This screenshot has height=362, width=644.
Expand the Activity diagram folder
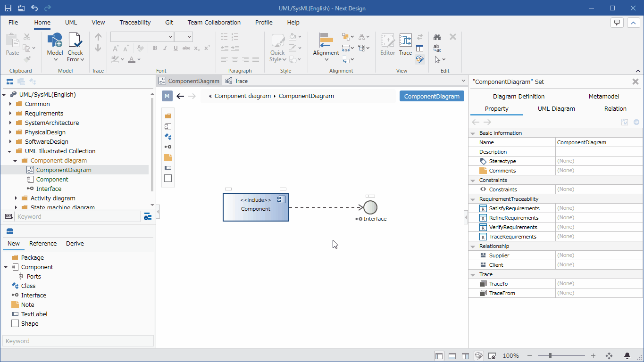point(16,198)
